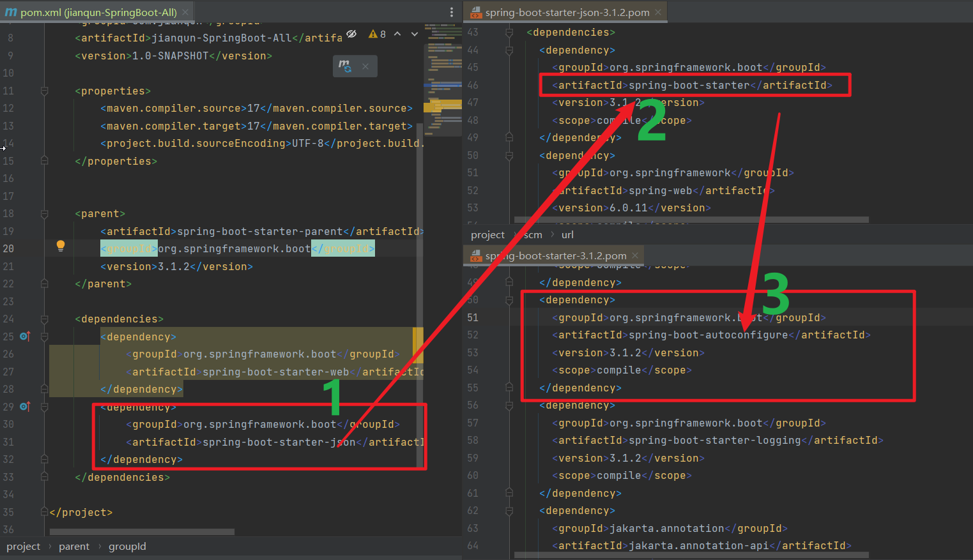Click file icon on spring-boot-starter-json tab
This screenshot has width=973, height=560.
[476, 13]
